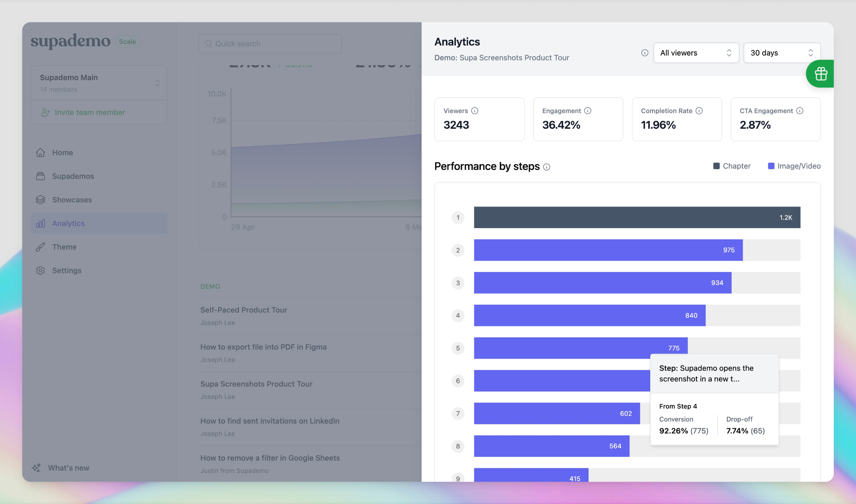Select Analytics in the sidebar
This screenshot has width=856, height=504.
point(99,223)
